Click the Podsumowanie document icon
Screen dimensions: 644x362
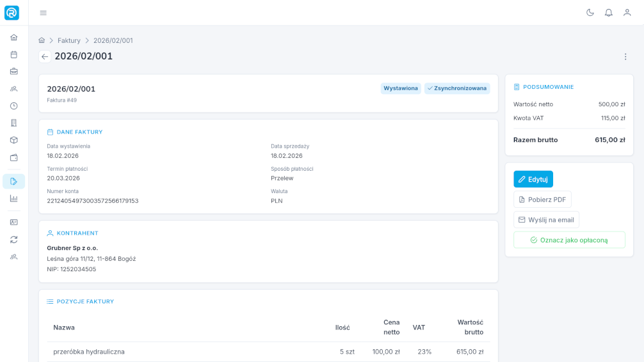point(517,87)
